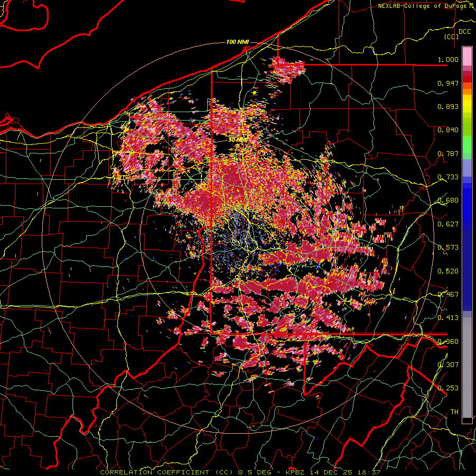Click the 30 NMI range ring label
476x476 pixels.
click(238, 140)
